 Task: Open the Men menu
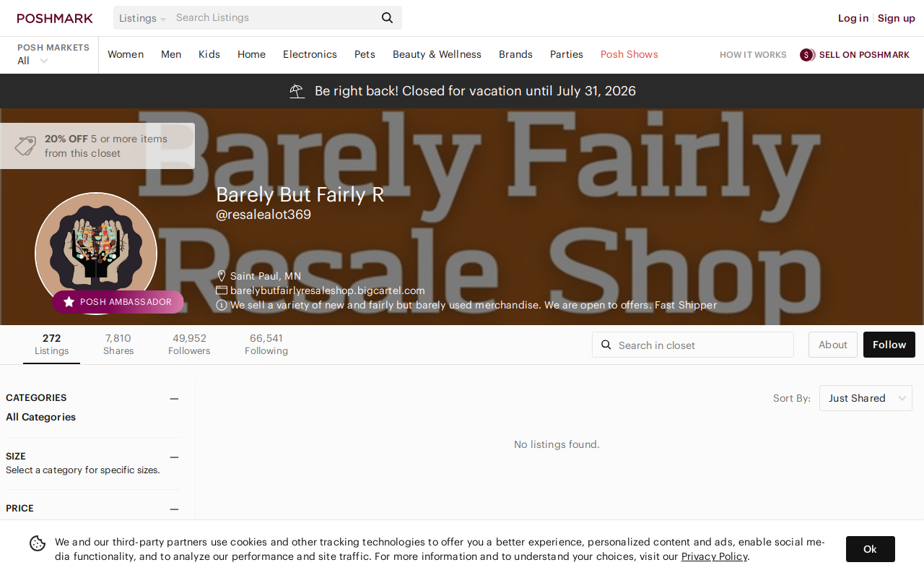click(171, 54)
